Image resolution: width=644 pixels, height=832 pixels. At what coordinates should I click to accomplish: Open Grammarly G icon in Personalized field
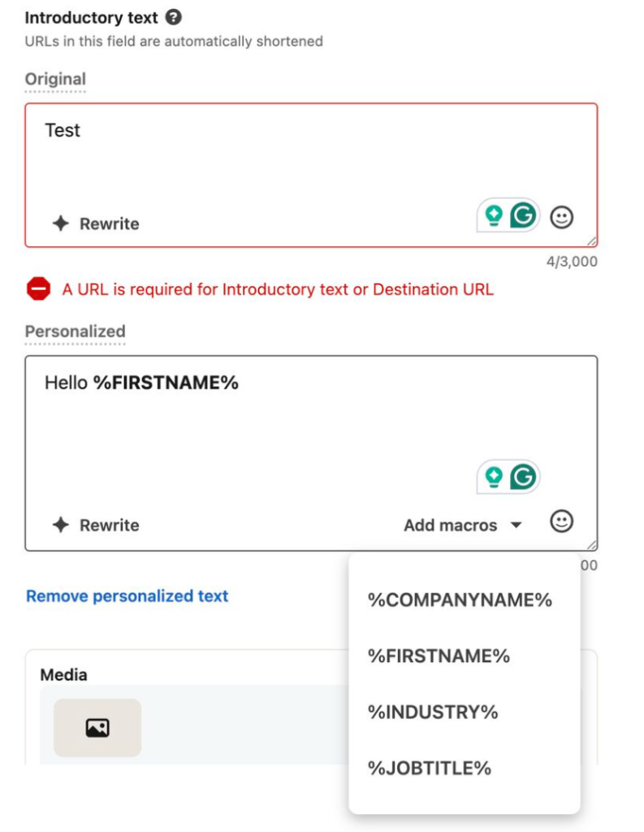pyautogui.click(x=524, y=477)
